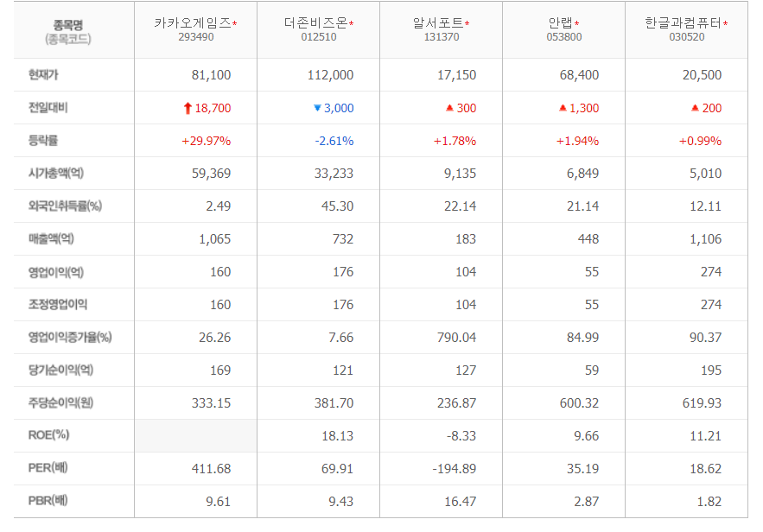Select PER value 411.68

(211, 469)
